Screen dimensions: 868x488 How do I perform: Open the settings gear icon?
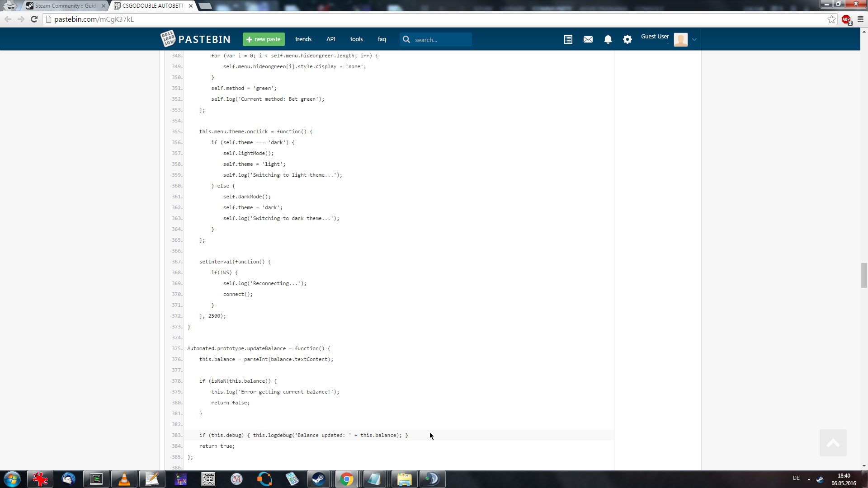click(627, 40)
